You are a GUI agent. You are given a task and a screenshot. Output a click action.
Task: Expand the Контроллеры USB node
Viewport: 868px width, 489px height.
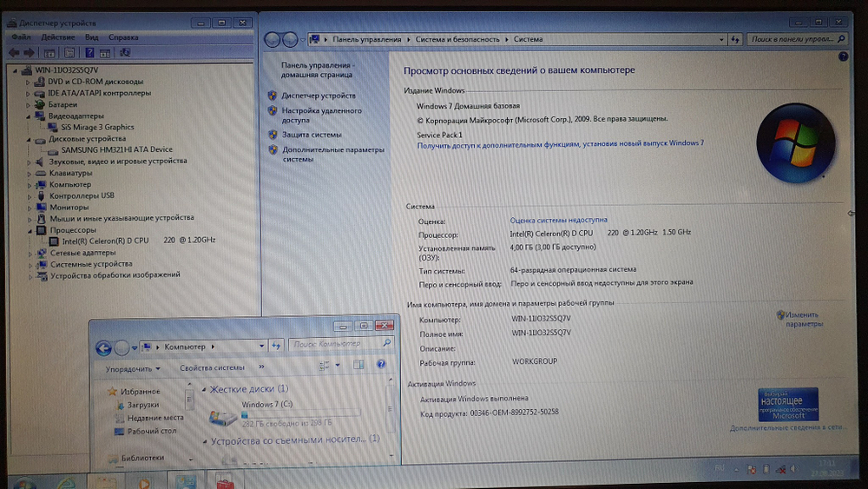29,196
